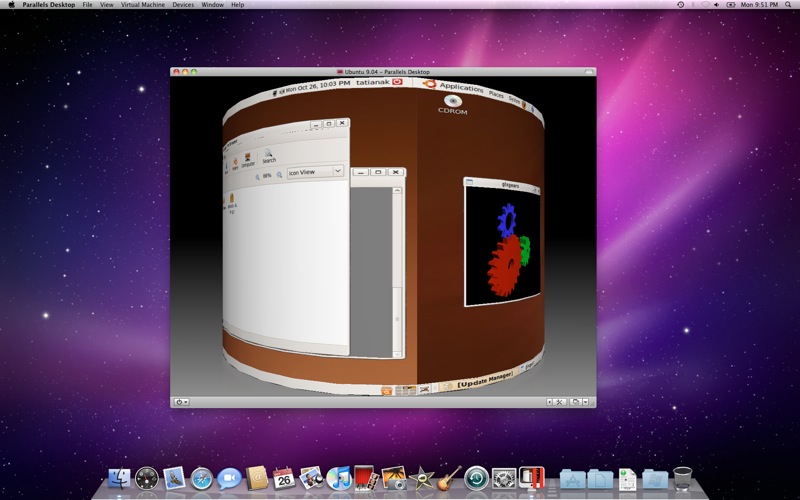Click Time Machine status icon in menu bar
The width and height of the screenshot is (800, 500).
[681, 5]
